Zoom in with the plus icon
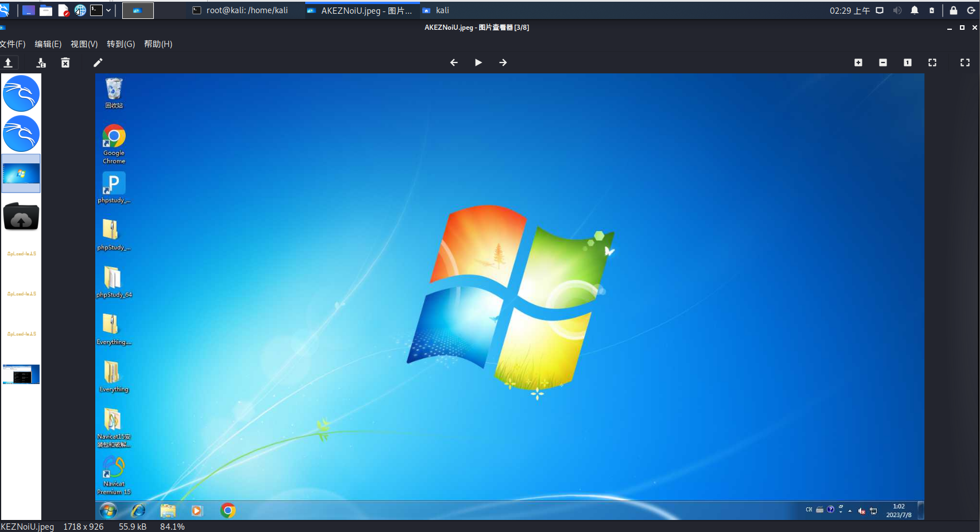This screenshot has width=980, height=532. tap(858, 62)
